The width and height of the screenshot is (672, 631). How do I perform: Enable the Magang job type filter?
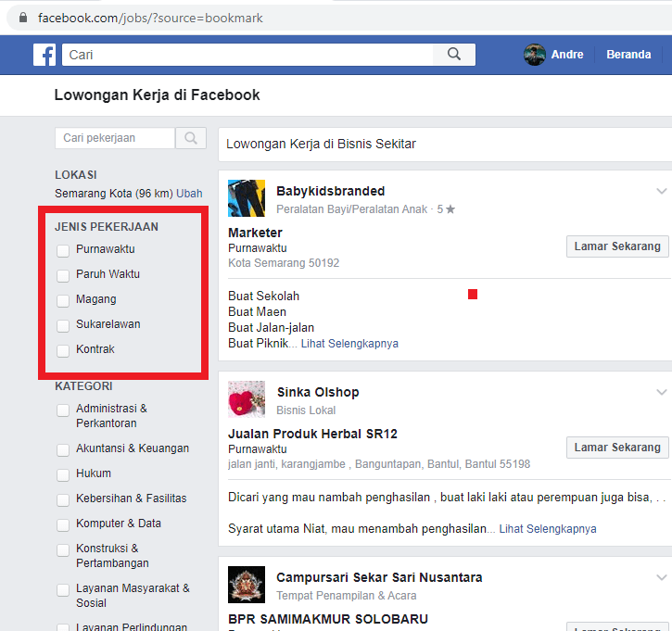[x=63, y=301]
